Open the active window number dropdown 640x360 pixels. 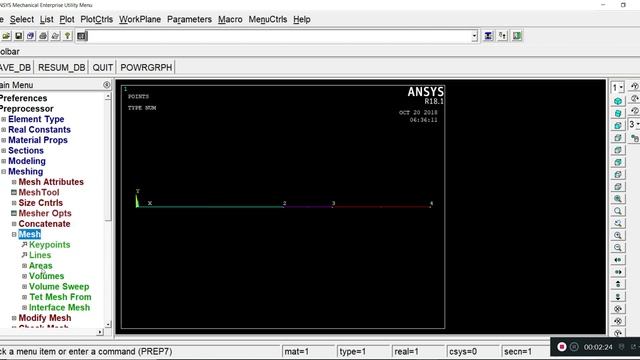coord(618,87)
